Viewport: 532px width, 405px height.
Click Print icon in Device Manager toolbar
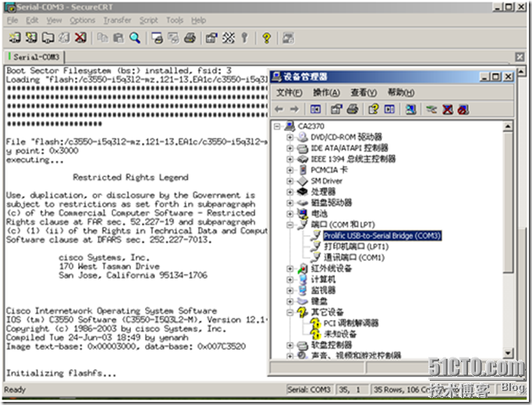(x=353, y=109)
